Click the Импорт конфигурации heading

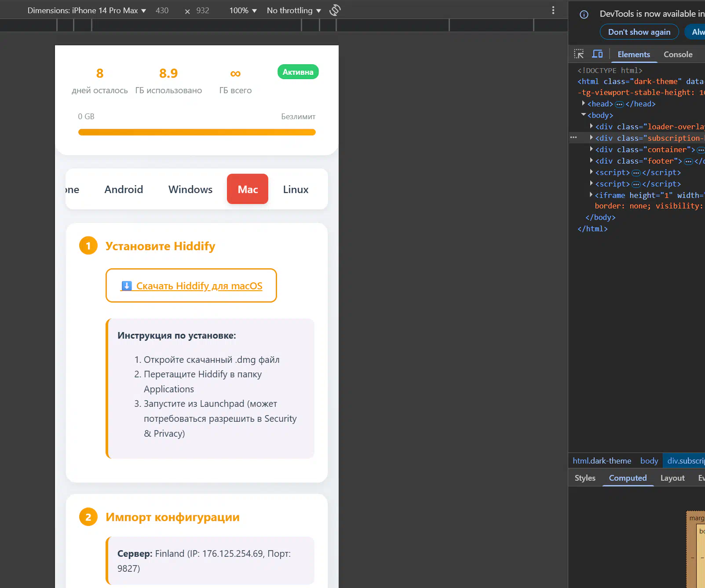tap(172, 517)
